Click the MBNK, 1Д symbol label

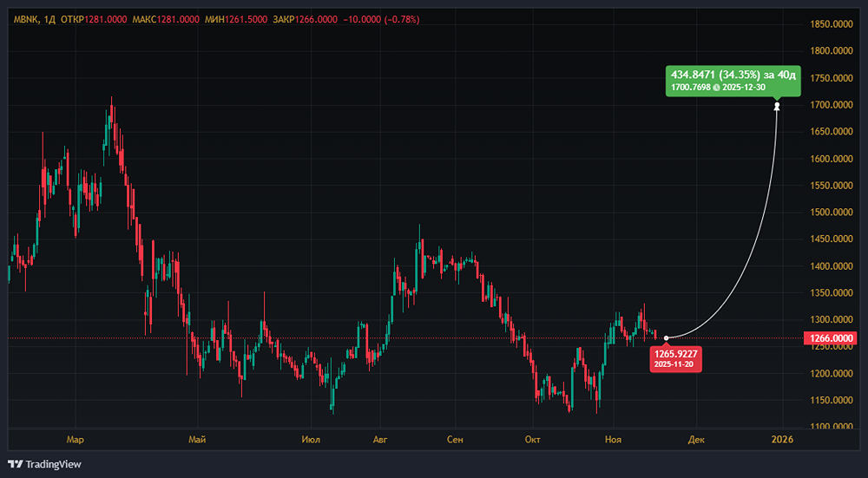pyautogui.click(x=35, y=19)
